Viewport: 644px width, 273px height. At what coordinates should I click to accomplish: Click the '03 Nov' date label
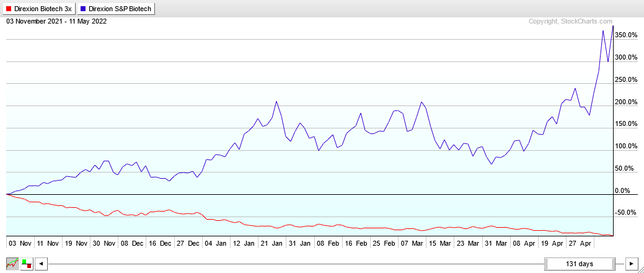[x=20, y=243]
